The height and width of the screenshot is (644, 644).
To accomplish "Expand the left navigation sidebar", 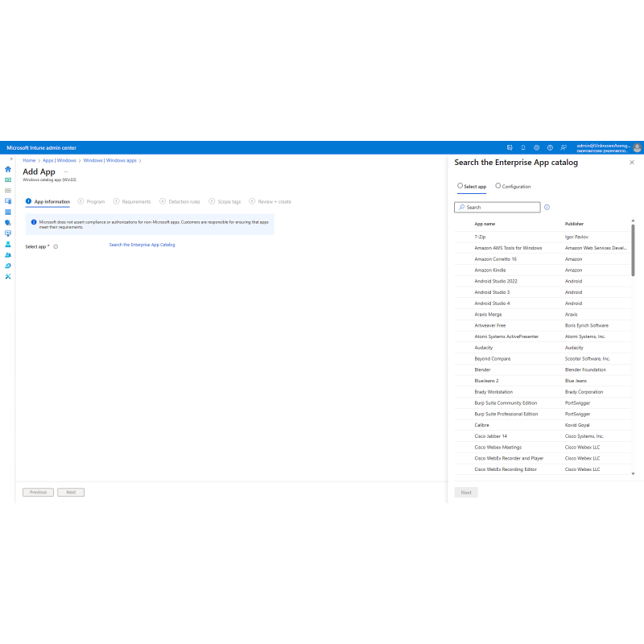I will point(11,159).
